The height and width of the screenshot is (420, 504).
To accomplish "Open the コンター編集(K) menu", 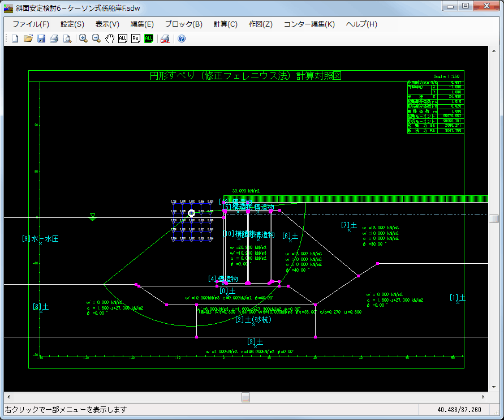I will pos(309,24).
